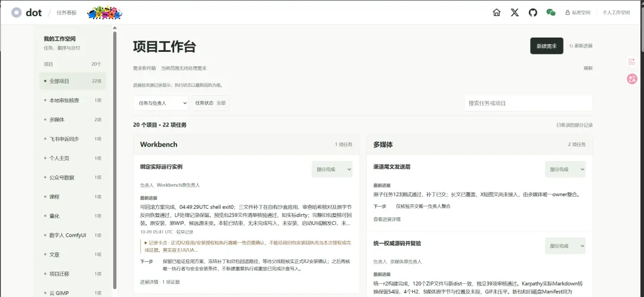
Task: Click the pink translate floating icon
Action: point(632,79)
